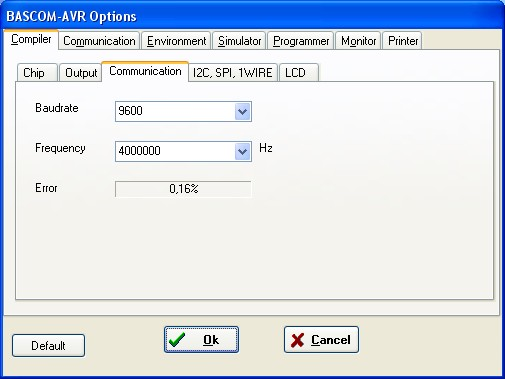Select the Baudrate value field showing 9600

(183, 111)
